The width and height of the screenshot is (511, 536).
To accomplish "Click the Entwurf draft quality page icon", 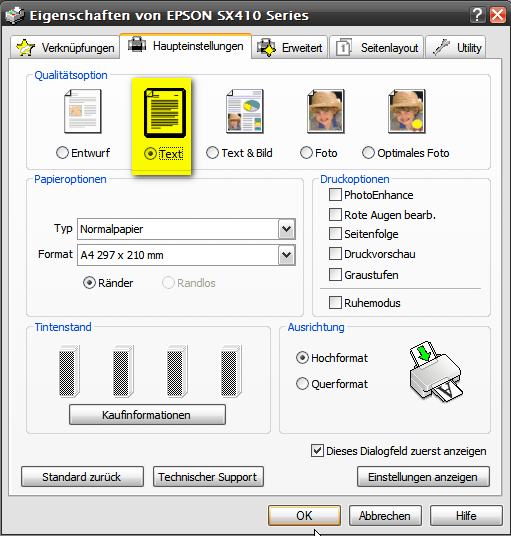I will pos(83,111).
